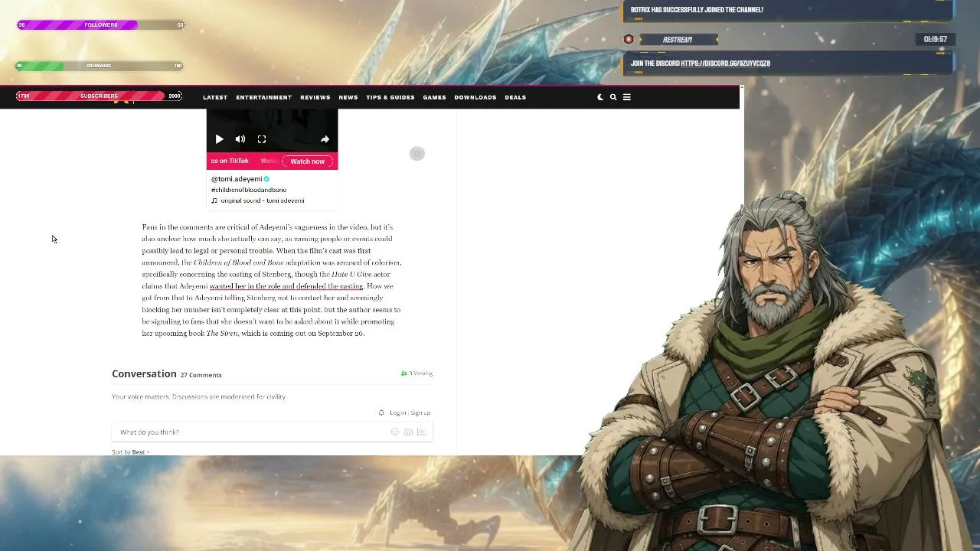Viewport: 980px width, 551px height.
Task: Open the @tomi.adeyemi TikTok profile
Action: [237, 179]
